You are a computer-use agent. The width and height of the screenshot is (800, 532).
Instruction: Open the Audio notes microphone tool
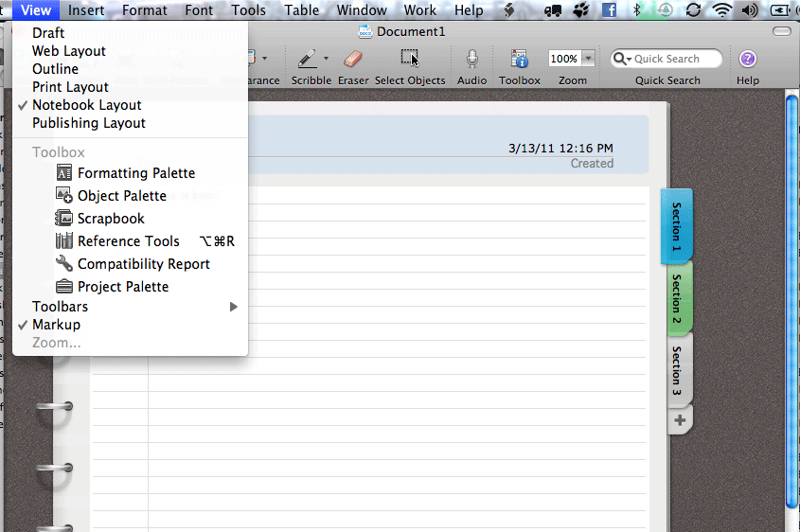(x=471, y=59)
